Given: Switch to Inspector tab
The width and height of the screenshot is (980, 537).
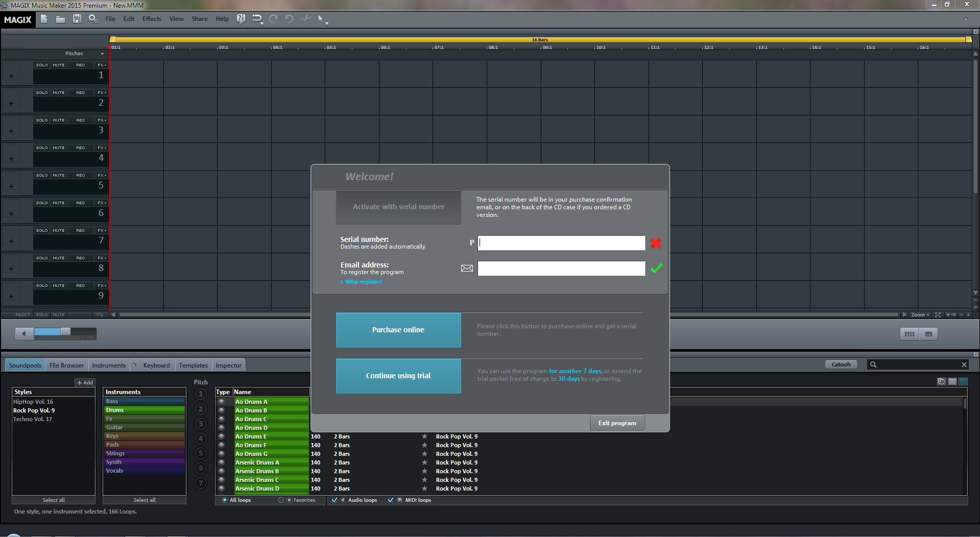Looking at the screenshot, I should coord(229,365).
